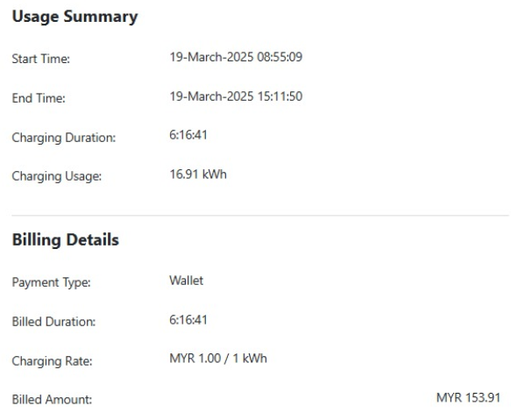The image size is (511, 420).
Task: Click the Billed Duration label
Action: pos(53,322)
